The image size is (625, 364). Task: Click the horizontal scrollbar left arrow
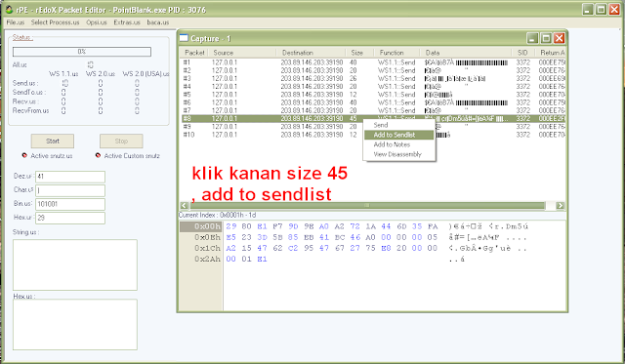click(x=185, y=206)
